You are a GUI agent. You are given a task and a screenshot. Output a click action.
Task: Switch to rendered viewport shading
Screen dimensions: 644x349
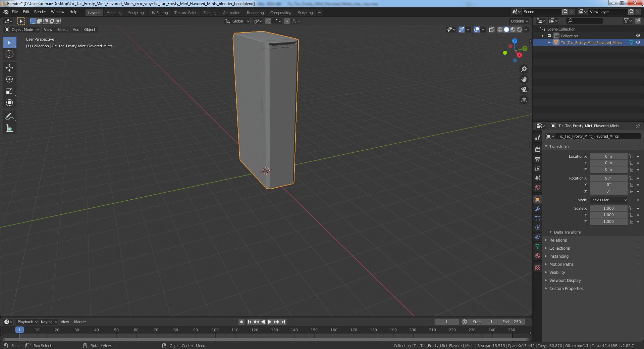(x=519, y=30)
